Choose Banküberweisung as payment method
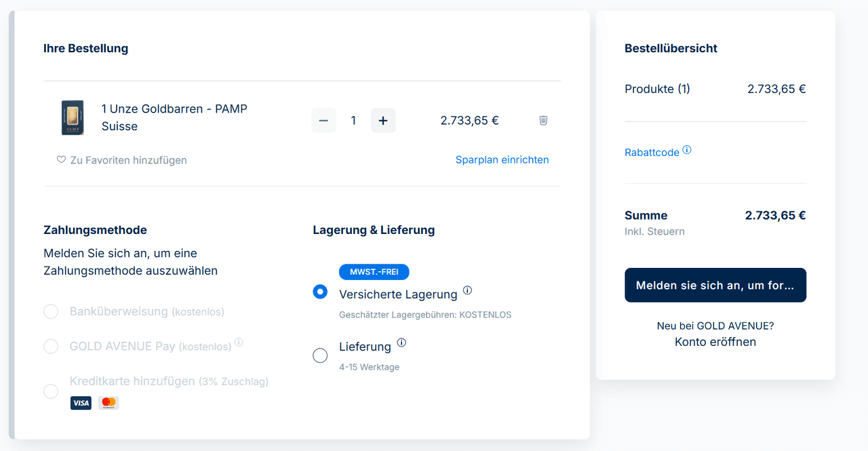The image size is (868, 451). tap(51, 311)
